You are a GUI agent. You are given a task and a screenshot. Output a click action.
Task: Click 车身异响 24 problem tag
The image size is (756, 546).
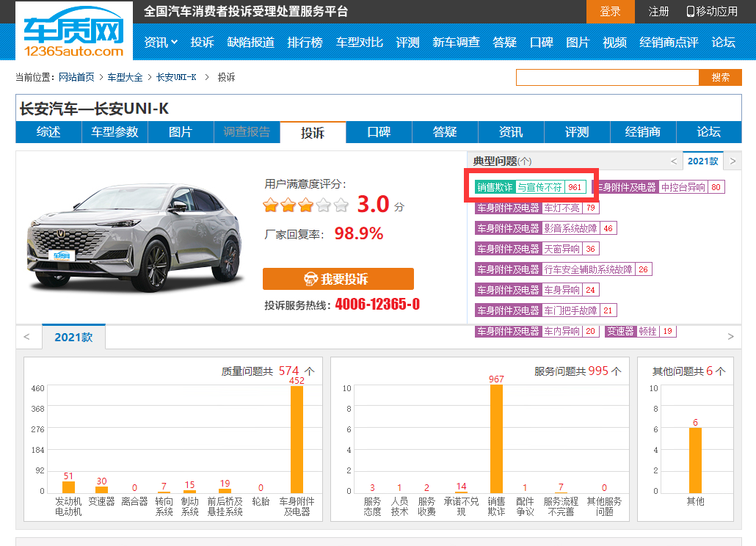click(537, 290)
